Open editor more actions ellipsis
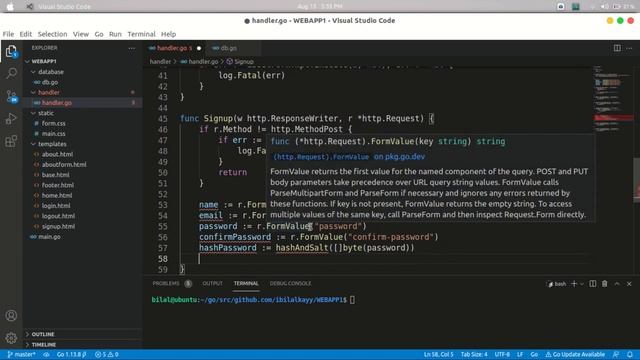The width and height of the screenshot is (640, 360). (629, 48)
